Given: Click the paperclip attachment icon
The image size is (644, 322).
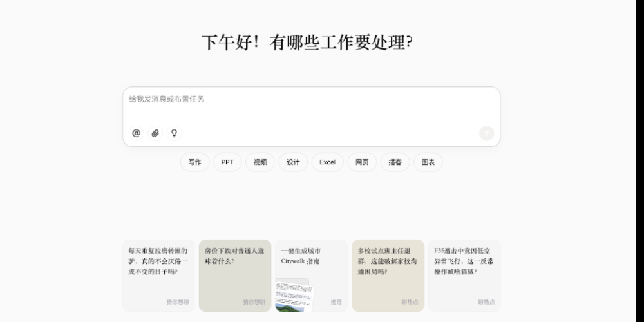Looking at the screenshot, I should tap(155, 133).
